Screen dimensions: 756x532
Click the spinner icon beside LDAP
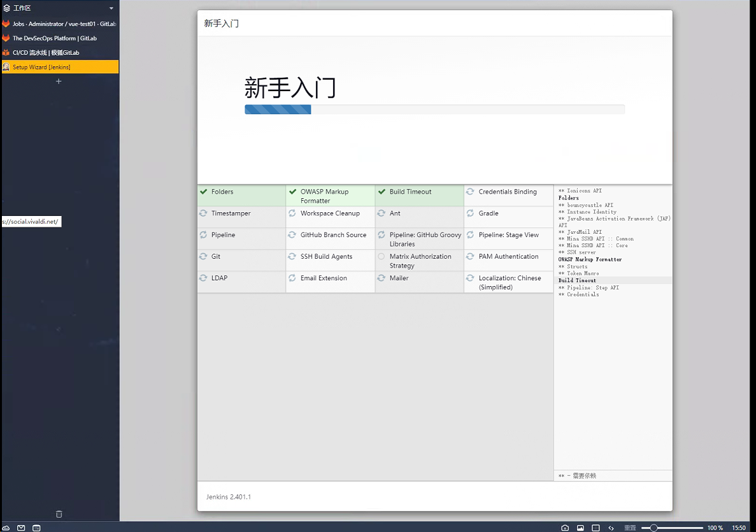pyautogui.click(x=203, y=278)
